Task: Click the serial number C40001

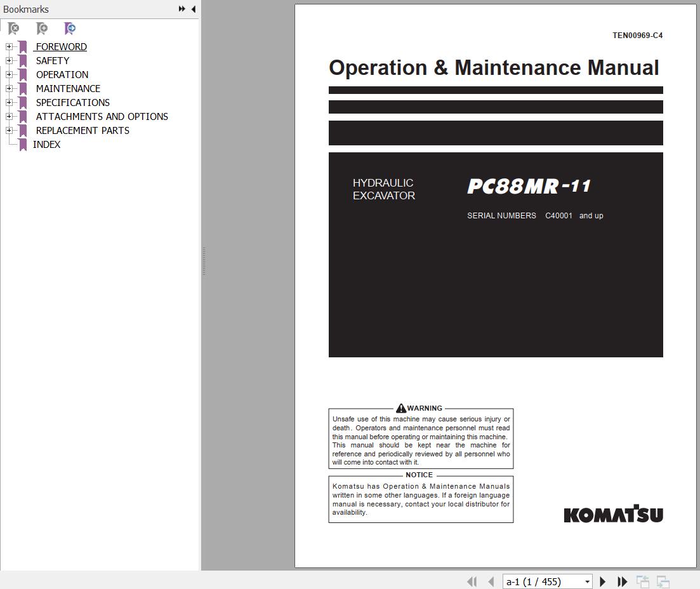Action: [x=558, y=216]
